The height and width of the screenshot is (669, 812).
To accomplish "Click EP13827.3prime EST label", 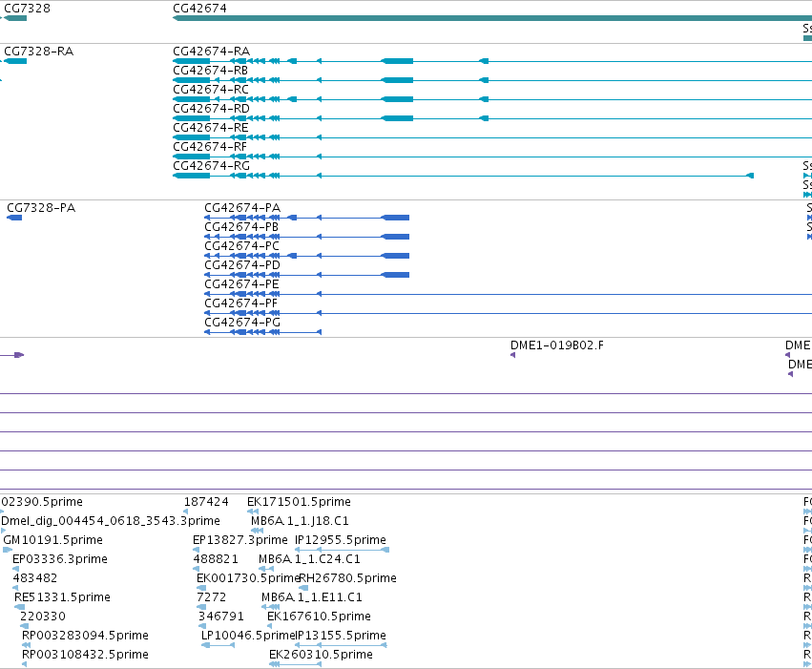I will [x=240, y=540].
